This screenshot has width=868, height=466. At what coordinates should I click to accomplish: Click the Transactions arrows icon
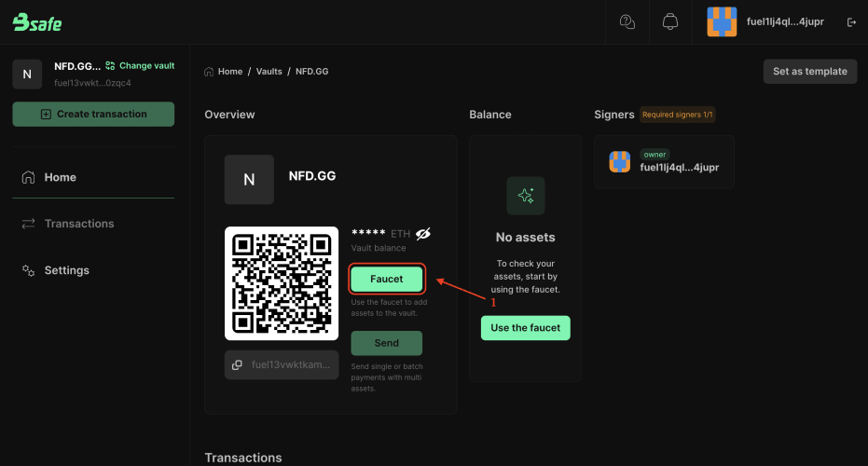(28, 224)
